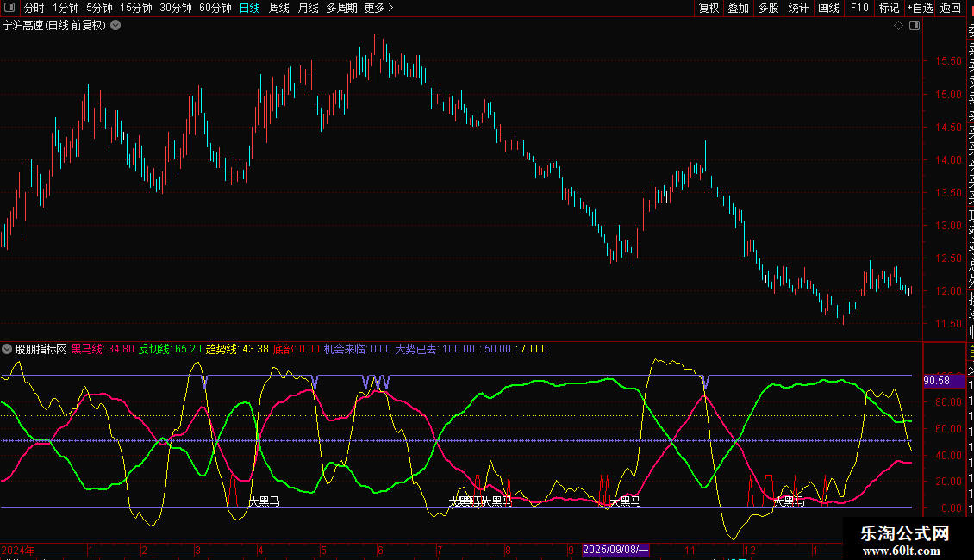Open the 画线 drawing tools
The image size is (974, 560).
point(828,8)
